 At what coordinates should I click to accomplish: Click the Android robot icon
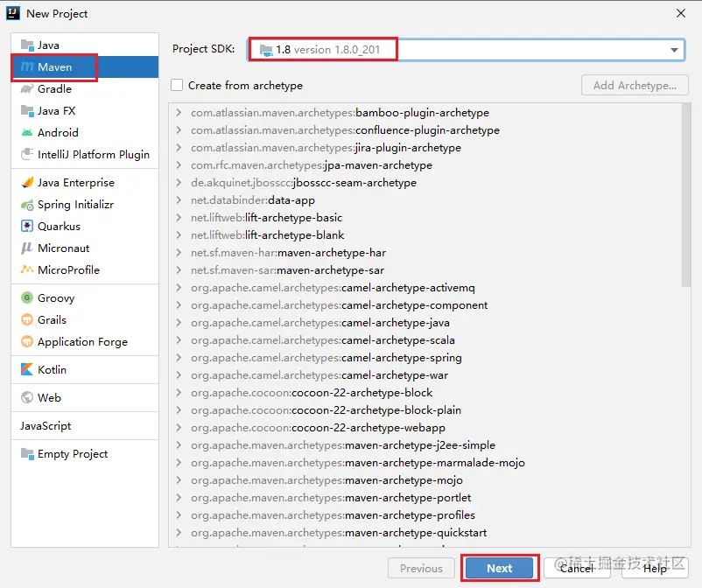[27, 132]
